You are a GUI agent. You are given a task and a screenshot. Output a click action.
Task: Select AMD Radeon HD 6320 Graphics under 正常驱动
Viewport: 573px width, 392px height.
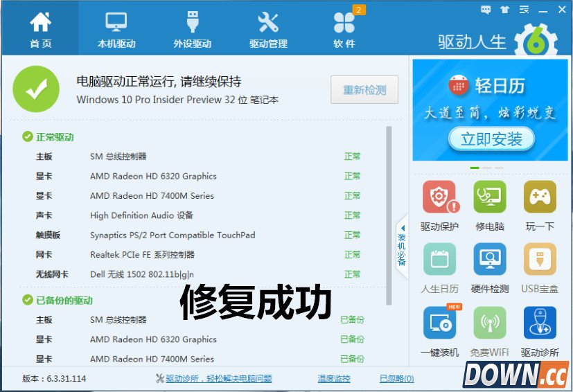(199, 176)
